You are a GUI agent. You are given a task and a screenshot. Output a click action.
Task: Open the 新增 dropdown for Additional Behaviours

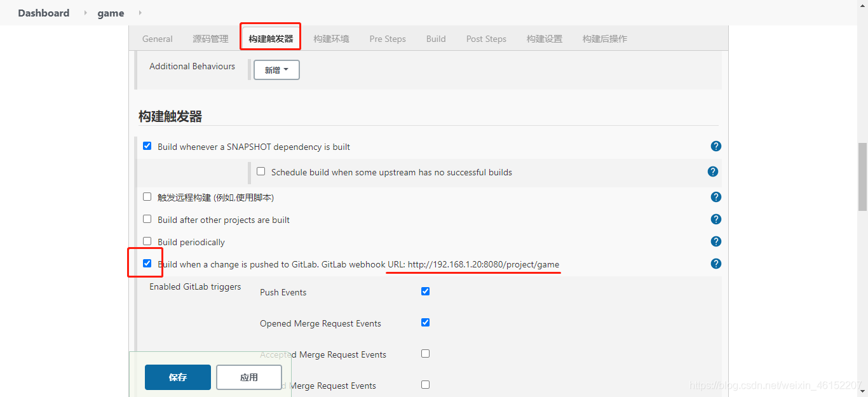[x=276, y=70]
